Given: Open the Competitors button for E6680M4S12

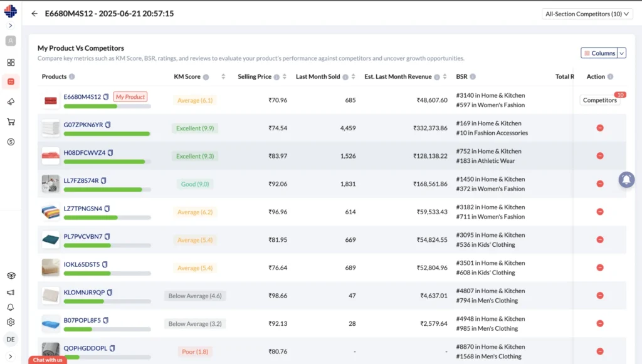Looking at the screenshot, I should point(600,100).
